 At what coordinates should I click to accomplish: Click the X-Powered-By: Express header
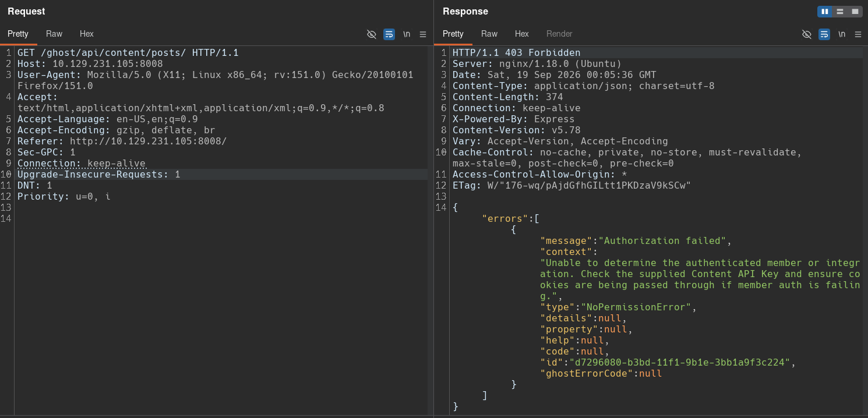514,119
